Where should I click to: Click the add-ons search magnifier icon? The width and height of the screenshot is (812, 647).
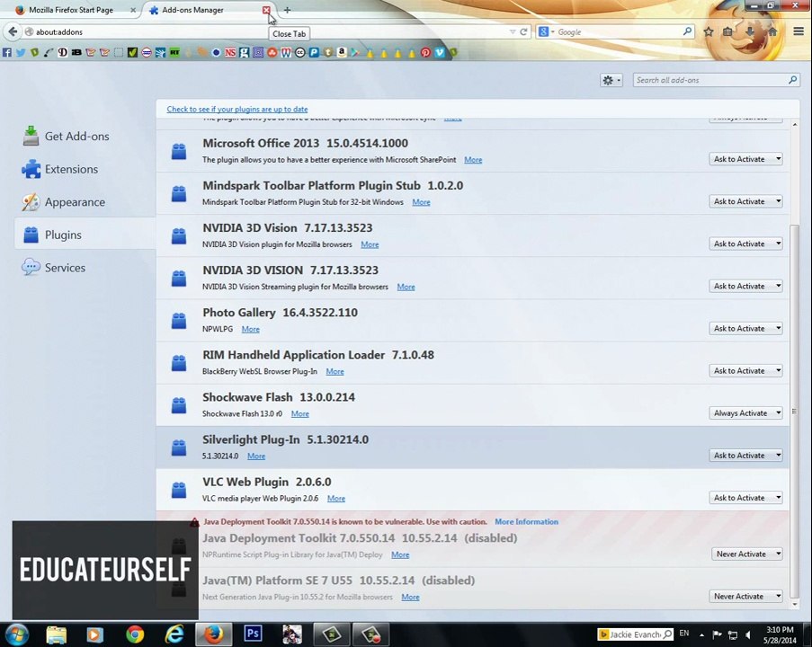[792, 80]
